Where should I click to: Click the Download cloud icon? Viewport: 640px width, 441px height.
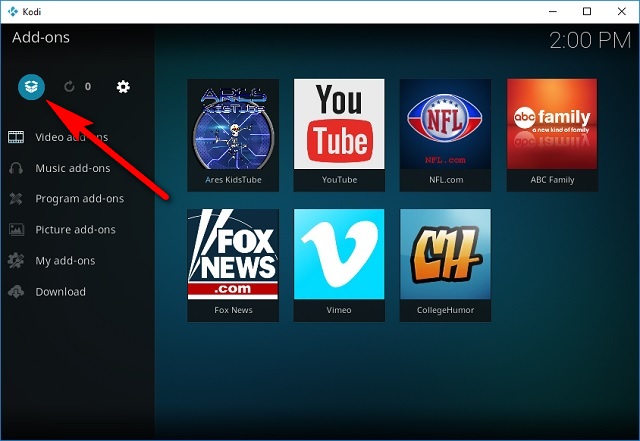[16, 292]
